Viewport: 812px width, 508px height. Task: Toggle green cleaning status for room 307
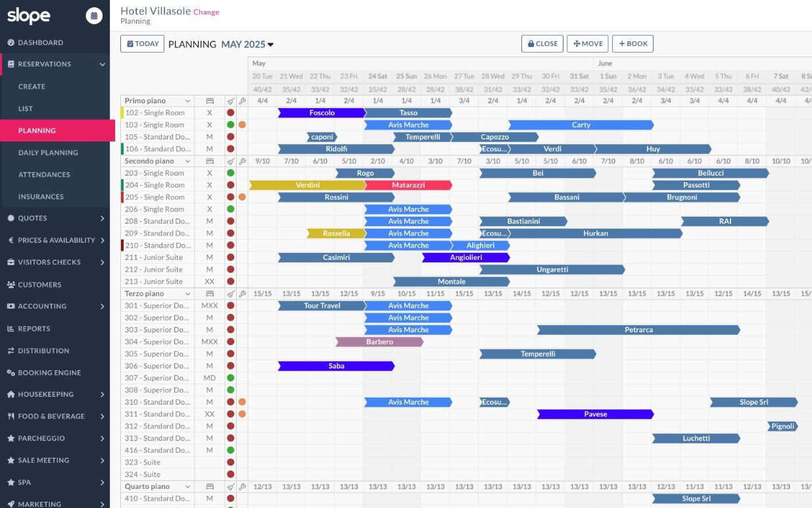pyautogui.click(x=231, y=378)
